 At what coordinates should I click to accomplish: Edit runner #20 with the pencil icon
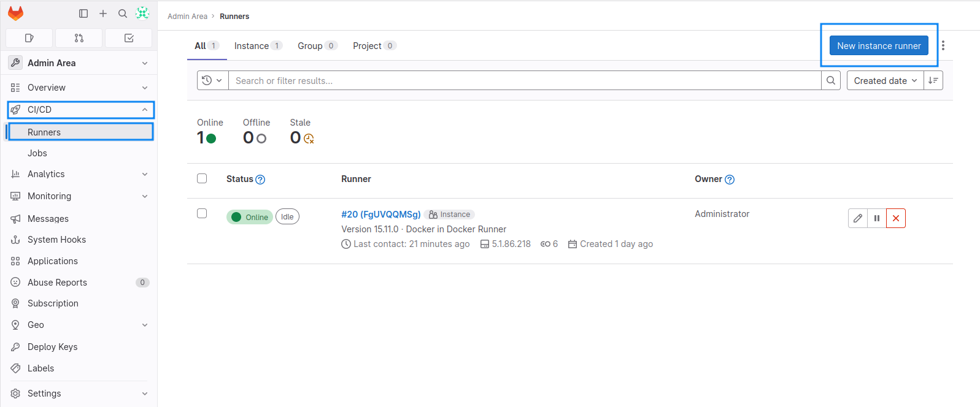(858, 218)
